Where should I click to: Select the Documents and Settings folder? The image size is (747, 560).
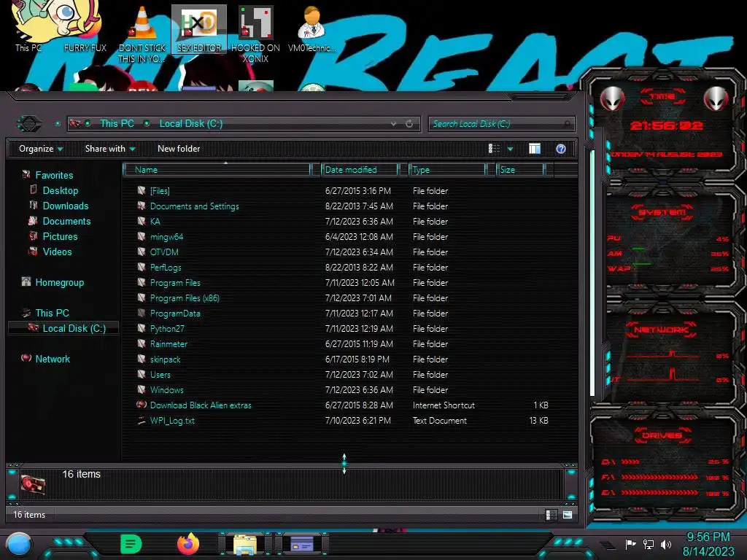click(x=343, y=206)
